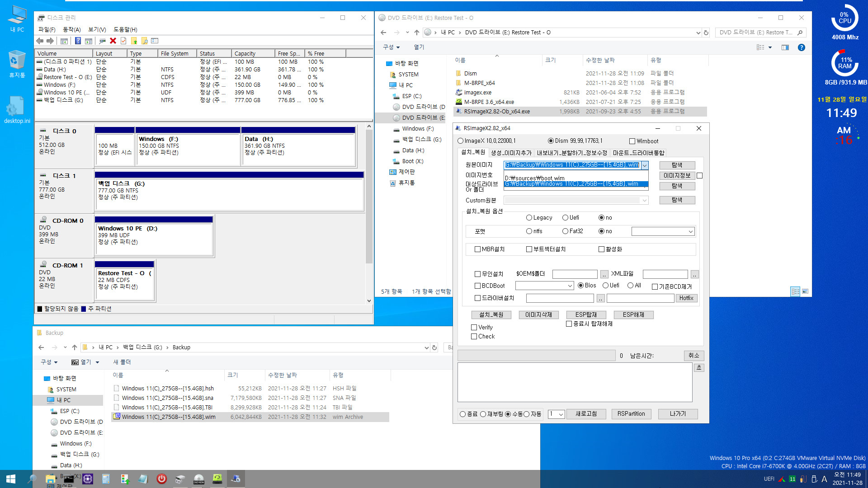Image resolution: width=868 pixels, height=488 pixels.
Task: Click blue Help icon in Disk Management toolbar
Action: pos(78,41)
